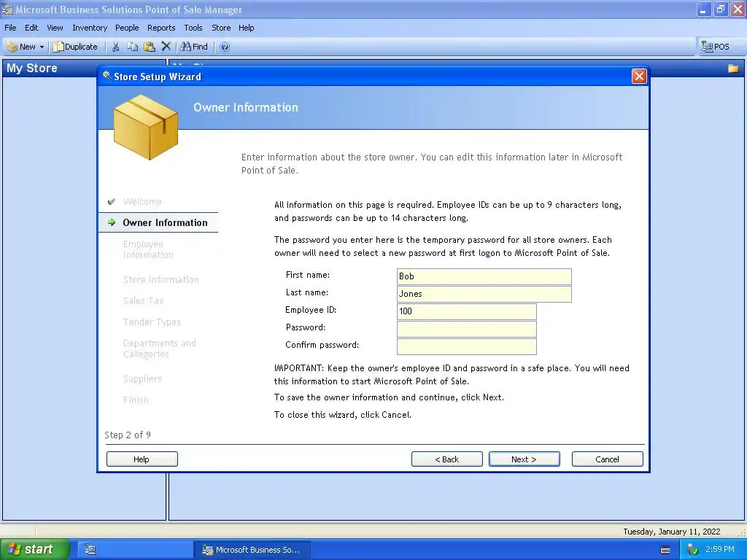Select Owner Information step in sidebar
This screenshot has width=747, height=560.
(x=165, y=222)
